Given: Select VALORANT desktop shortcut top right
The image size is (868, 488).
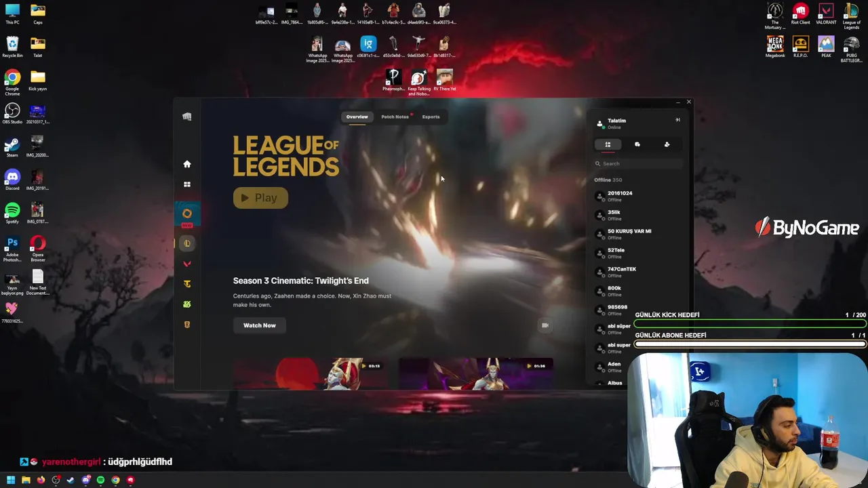Looking at the screenshot, I should (826, 14).
